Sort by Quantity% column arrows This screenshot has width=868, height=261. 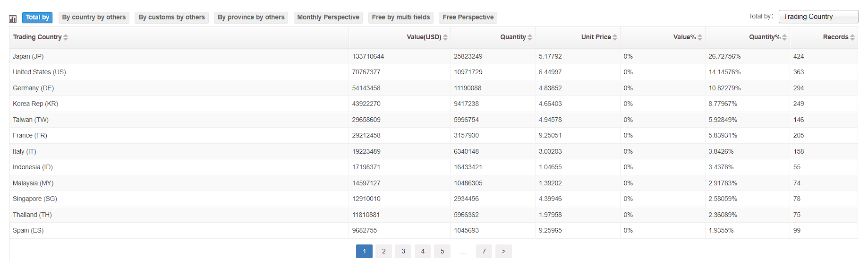click(x=784, y=37)
